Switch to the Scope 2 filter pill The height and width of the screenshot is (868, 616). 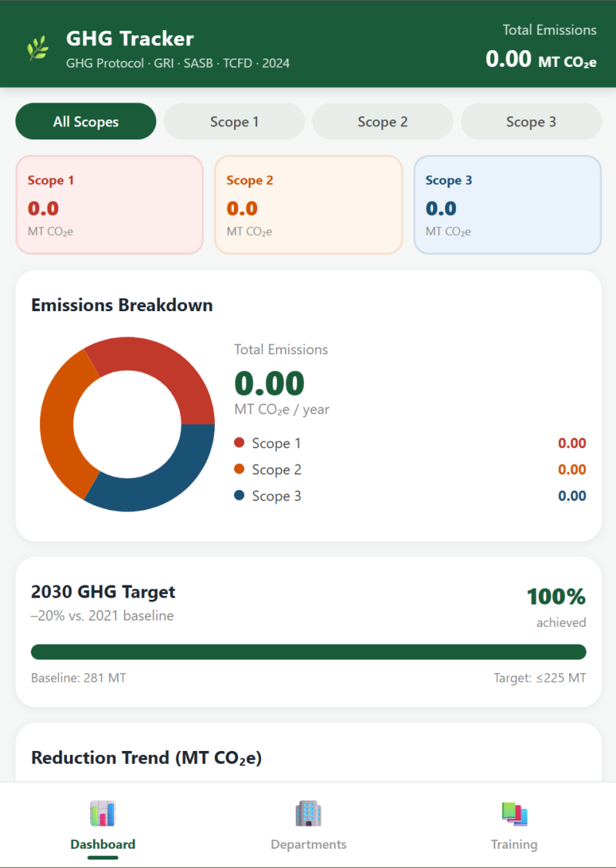[383, 122]
